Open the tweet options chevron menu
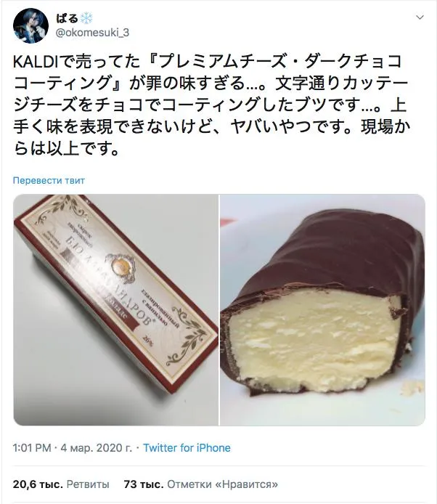 click(420, 17)
